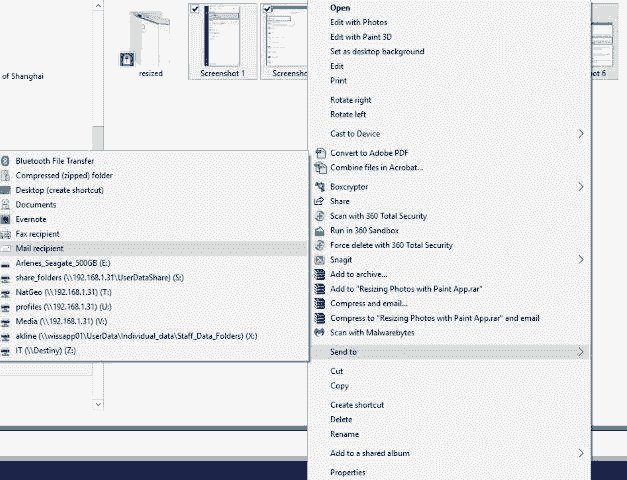The height and width of the screenshot is (480, 627).
Task: Select the Screenshot 1 thumbnail
Action: point(222,42)
